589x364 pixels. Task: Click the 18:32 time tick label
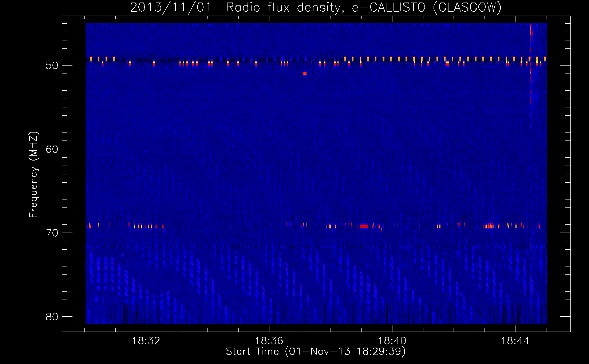pyautogui.click(x=146, y=341)
